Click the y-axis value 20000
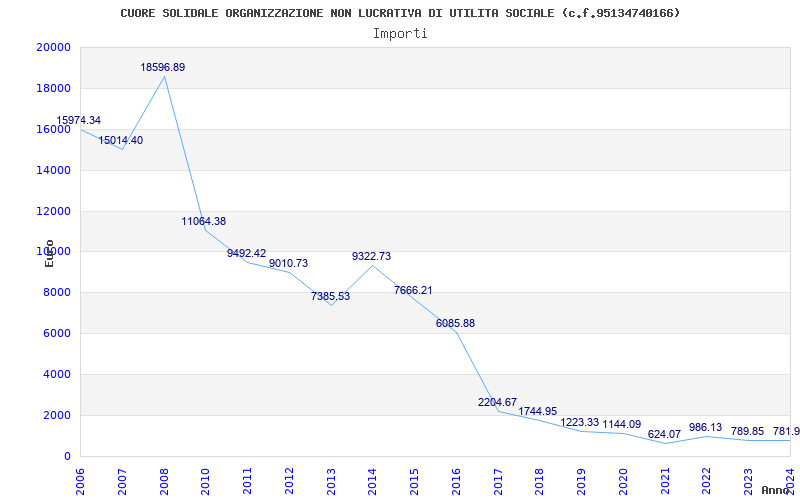The width and height of the screenshot is (800, 500). coord(54,47)
